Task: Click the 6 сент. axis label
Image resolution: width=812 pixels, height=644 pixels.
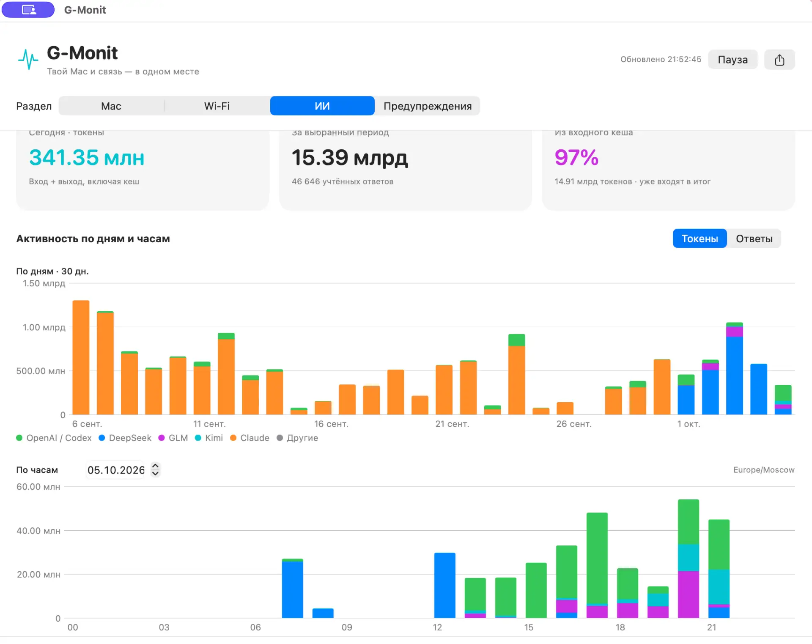Action: click(87, 424)
